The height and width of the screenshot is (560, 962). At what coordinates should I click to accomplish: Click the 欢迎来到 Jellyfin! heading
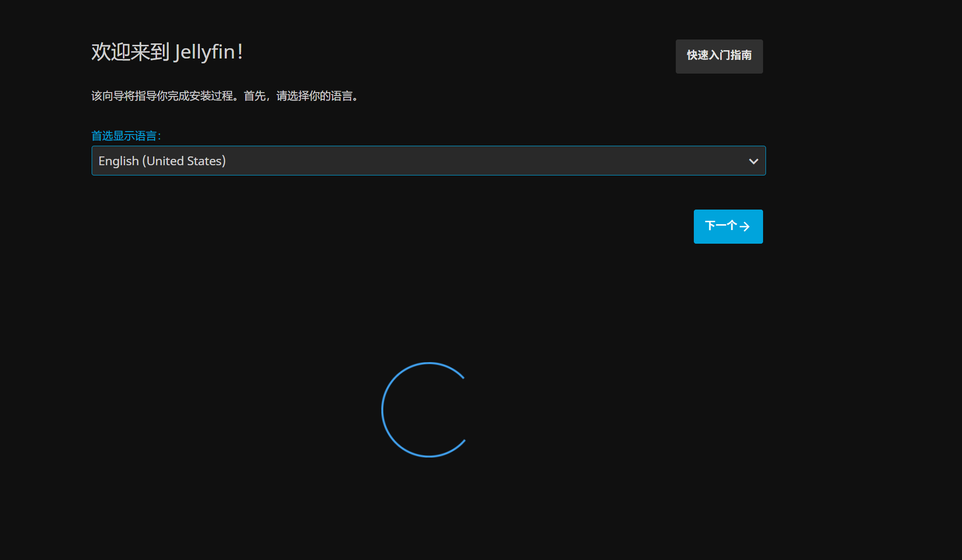167,52
